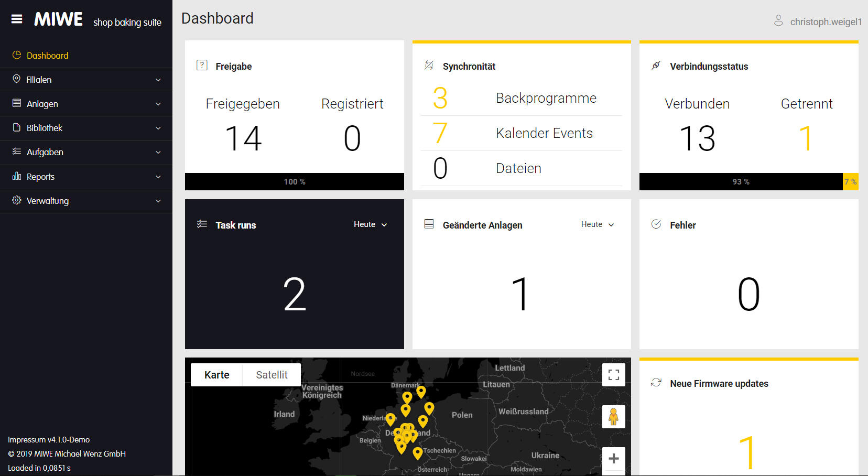868x476 pixels.
Task: Click the Neue Firmware updates refresh icon
Action: 656,383
